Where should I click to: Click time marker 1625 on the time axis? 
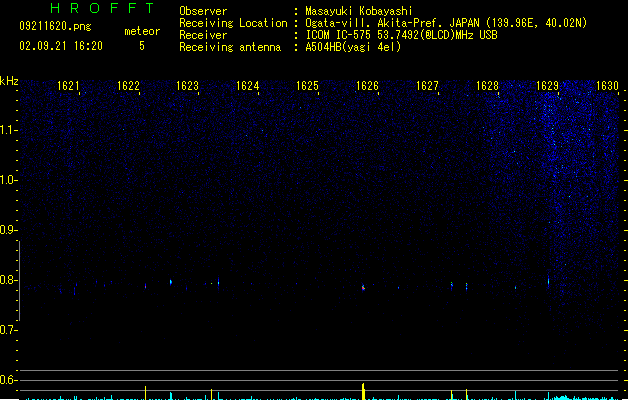point(307,86)
